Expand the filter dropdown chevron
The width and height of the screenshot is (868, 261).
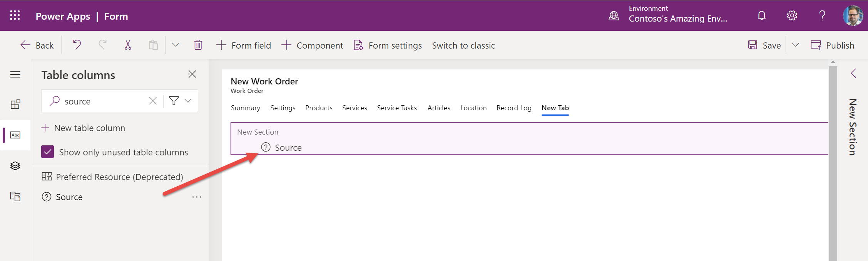click(188, 101)
